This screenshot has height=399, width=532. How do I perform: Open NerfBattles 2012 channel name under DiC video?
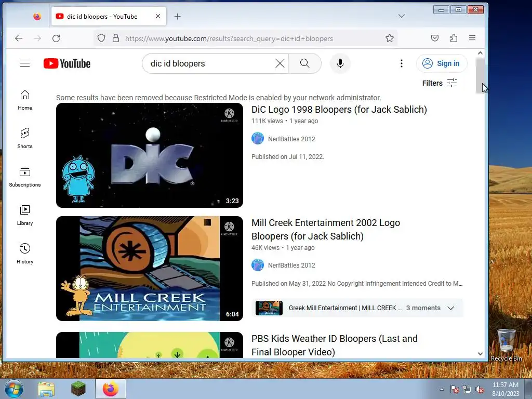[291, 139]
